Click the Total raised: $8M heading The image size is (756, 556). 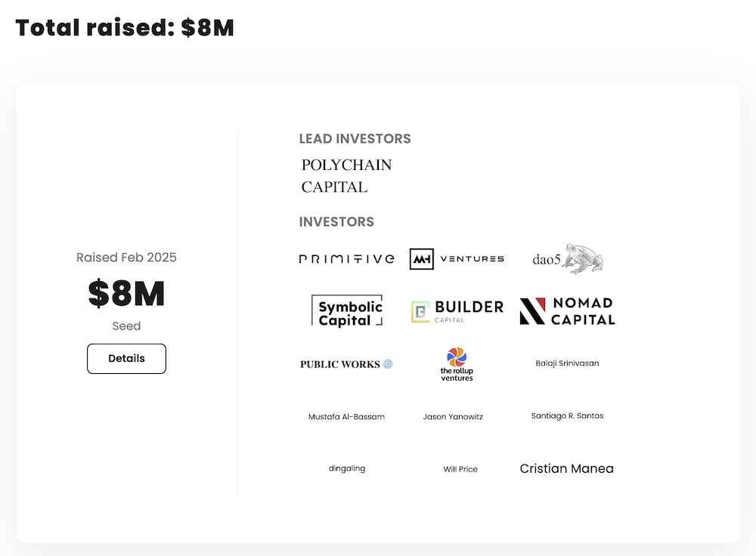pyautogui.click(x=125, y=27)
